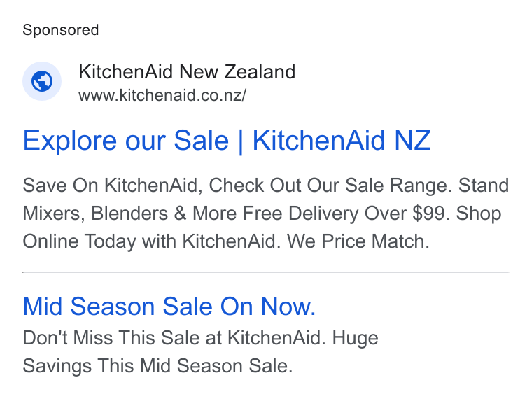Open the 'Explore our Sale | KitchenAid NZ' headline
The image size is (532, 413).
click(x=227, y=140)
